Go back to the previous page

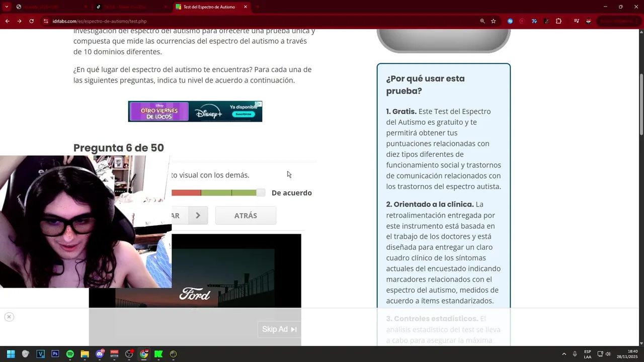[x=7, y=21]
